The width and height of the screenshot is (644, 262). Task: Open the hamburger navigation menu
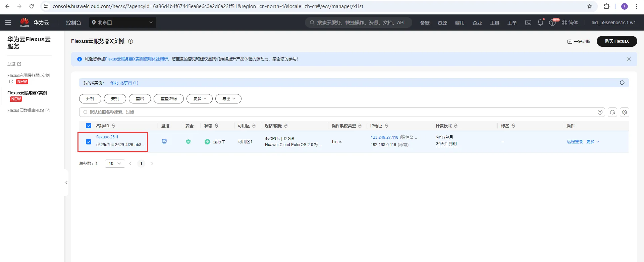(x=8, y=23)
